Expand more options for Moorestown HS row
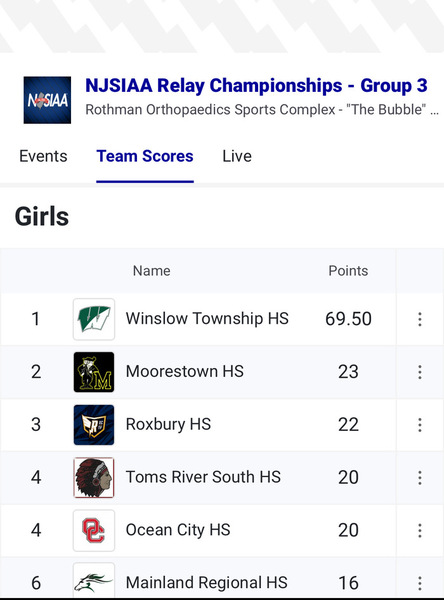The image size is (444, 600). [420, 372]
